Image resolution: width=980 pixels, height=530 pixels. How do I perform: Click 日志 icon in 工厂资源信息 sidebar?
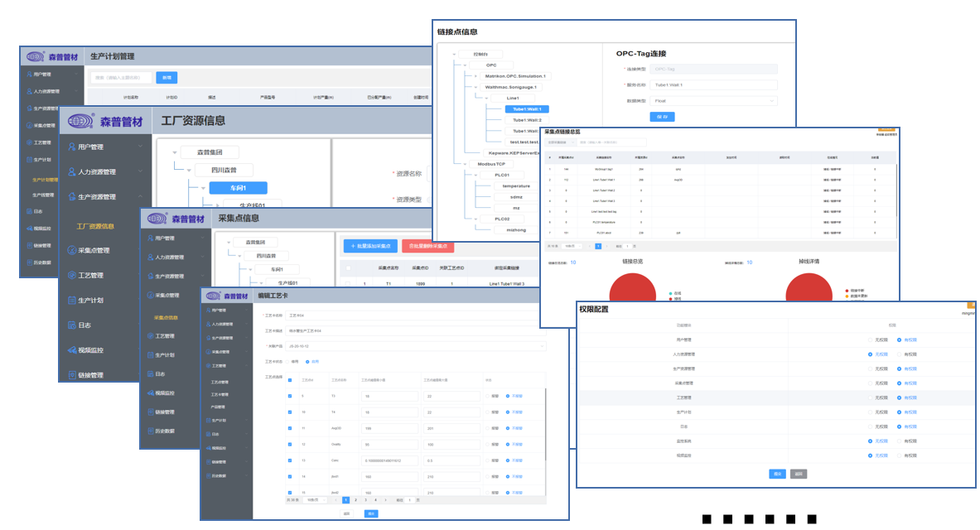coord(72,325)
